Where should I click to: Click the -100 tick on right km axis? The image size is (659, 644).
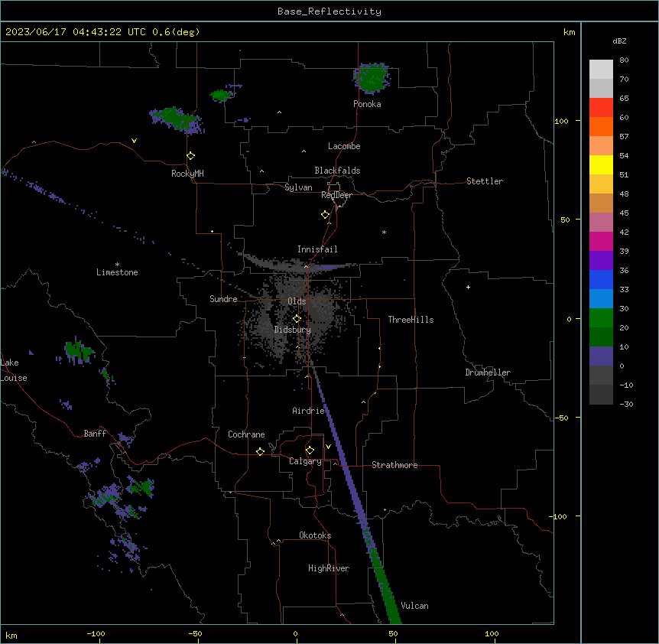558,516
